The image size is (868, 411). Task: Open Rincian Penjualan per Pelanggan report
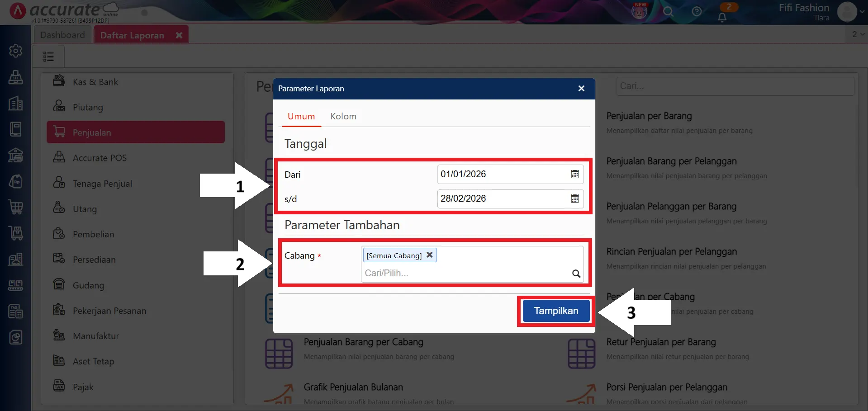pos(672,252)
